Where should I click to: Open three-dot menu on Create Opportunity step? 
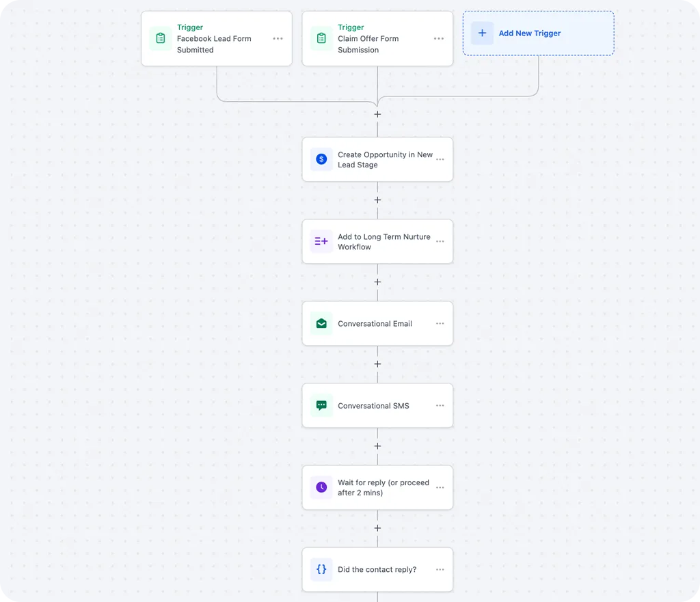pos(440,159)
